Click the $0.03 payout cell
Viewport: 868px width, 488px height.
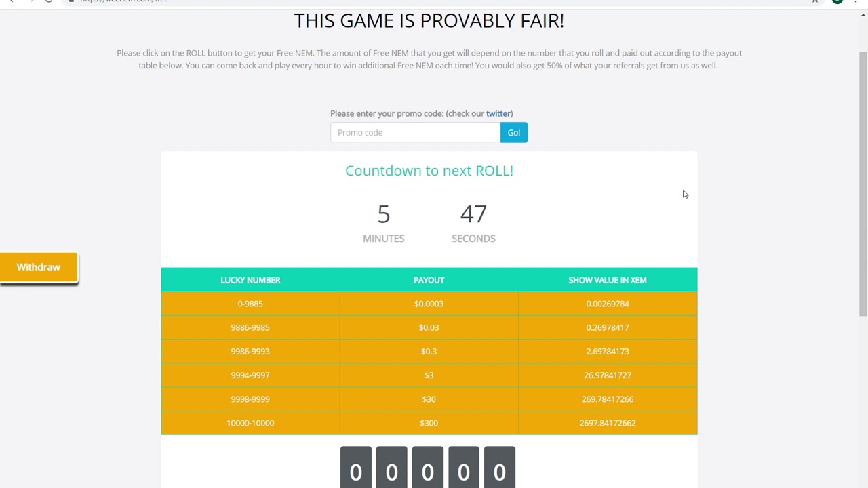coord(429,327)
